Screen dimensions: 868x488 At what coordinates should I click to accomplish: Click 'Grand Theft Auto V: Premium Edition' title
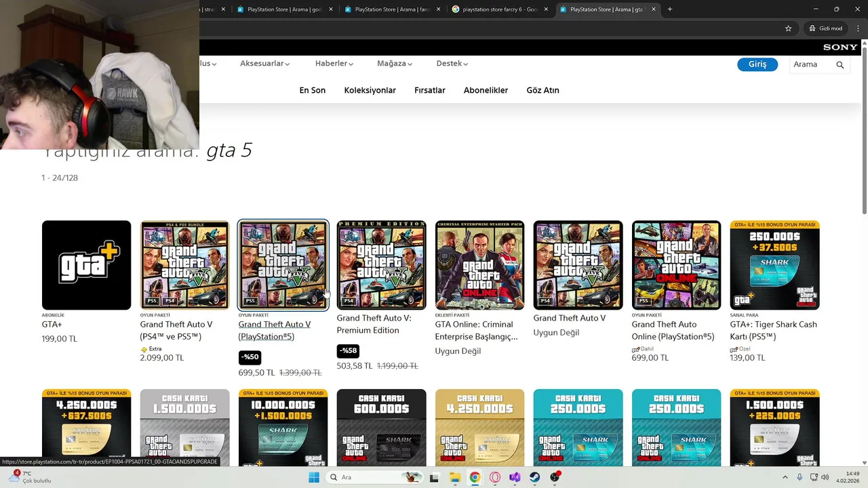click(x=374, y=324)
